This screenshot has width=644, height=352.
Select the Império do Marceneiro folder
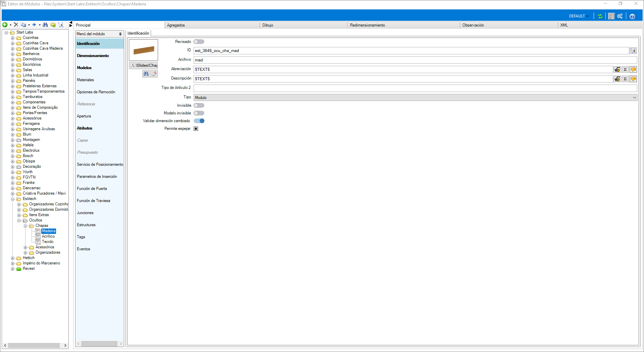[x=41, y=263]
